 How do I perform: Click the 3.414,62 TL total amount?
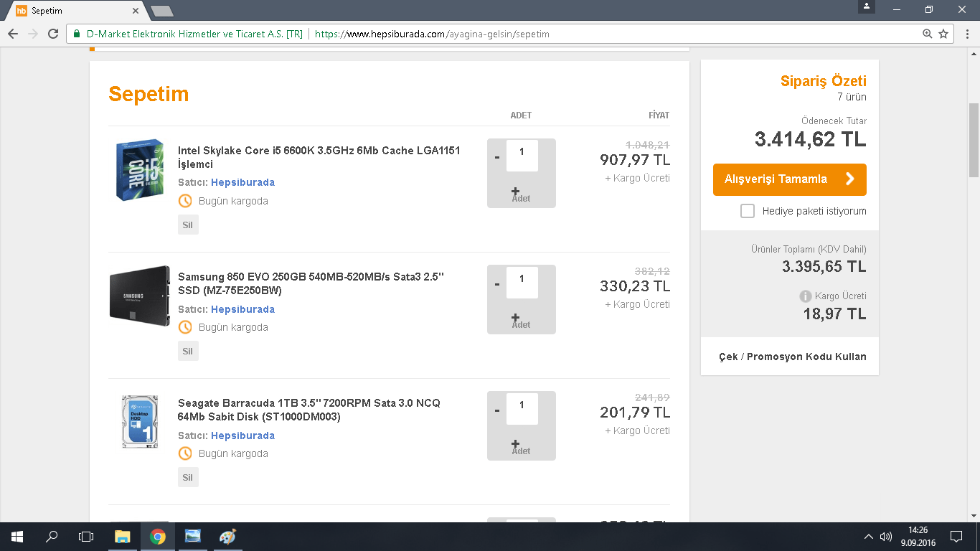coord(811,139)
